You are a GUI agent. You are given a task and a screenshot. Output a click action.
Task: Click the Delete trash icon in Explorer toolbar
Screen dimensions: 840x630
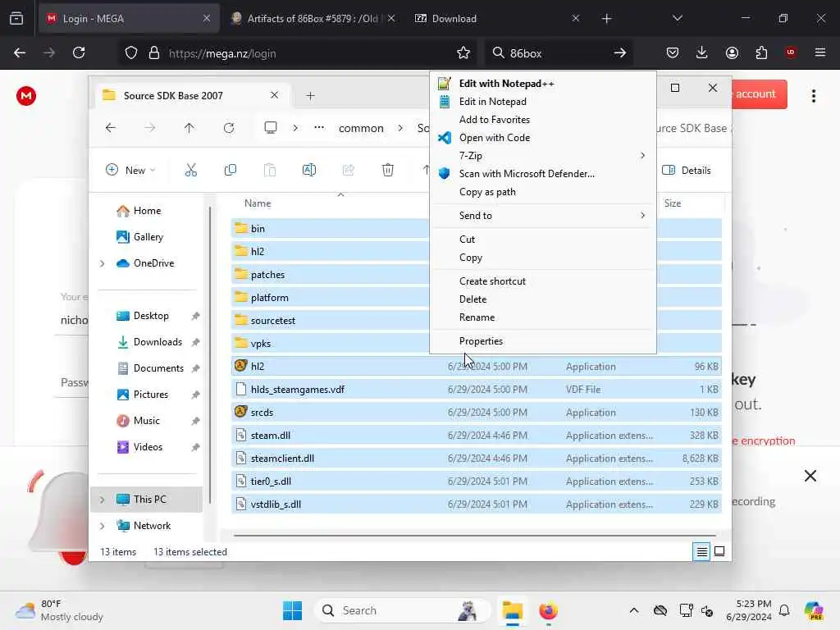(x=388, y=171)
